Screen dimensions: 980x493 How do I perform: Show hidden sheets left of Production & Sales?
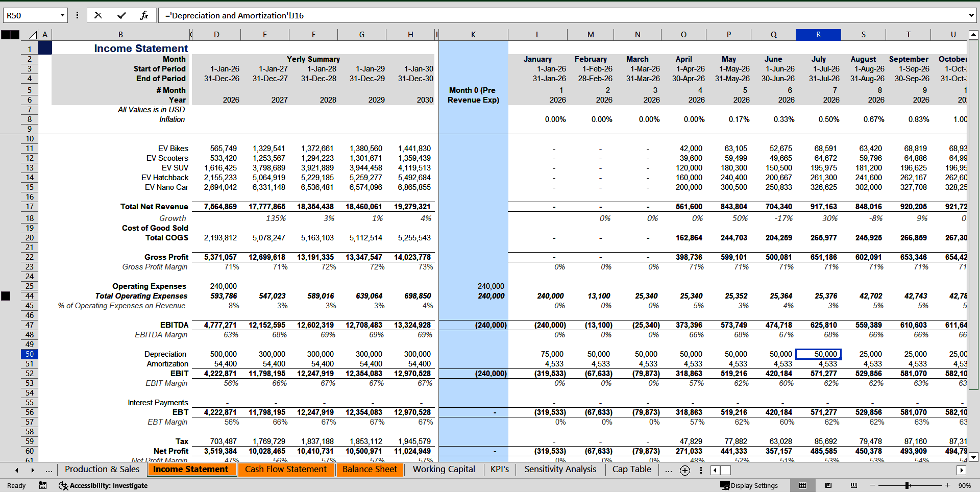click(49, 470)
